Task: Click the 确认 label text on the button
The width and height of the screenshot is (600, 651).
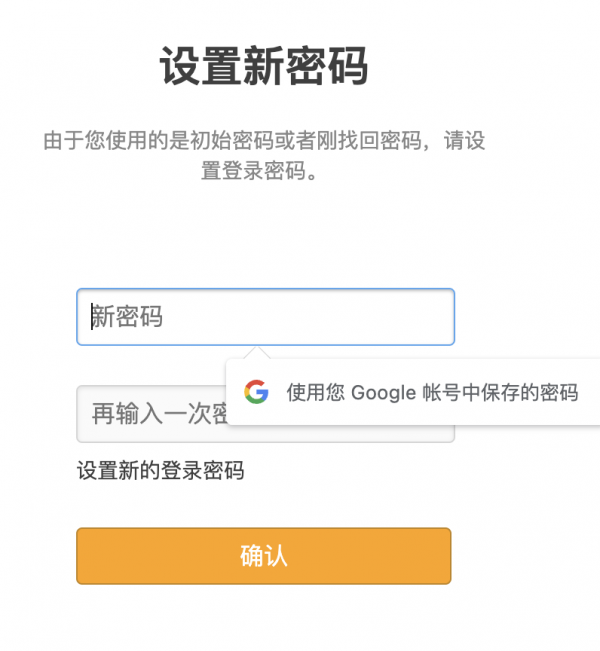Action: (264, 556)
